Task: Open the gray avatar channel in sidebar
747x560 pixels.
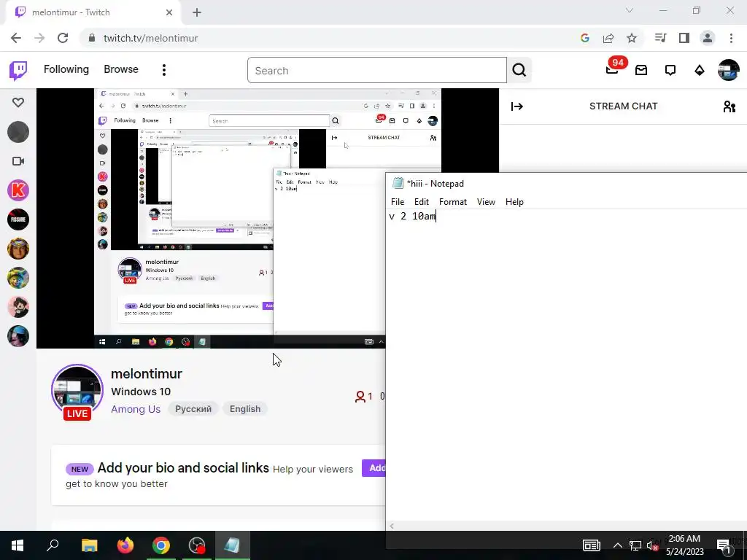Action: coord(18,132)
